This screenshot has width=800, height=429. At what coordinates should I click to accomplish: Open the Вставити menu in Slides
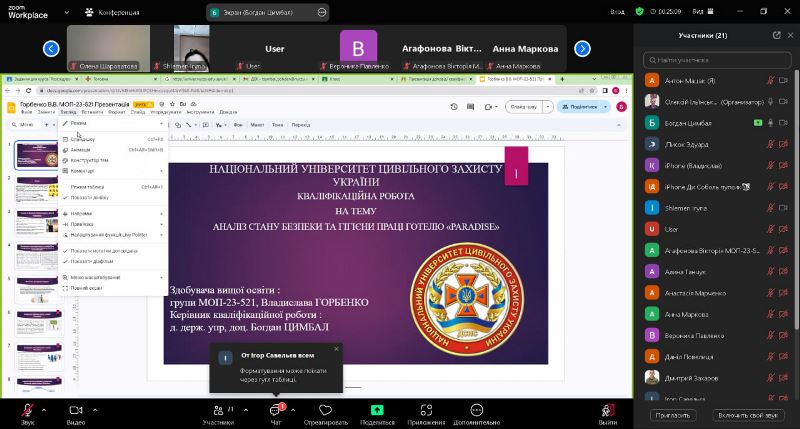coord(92,112)
